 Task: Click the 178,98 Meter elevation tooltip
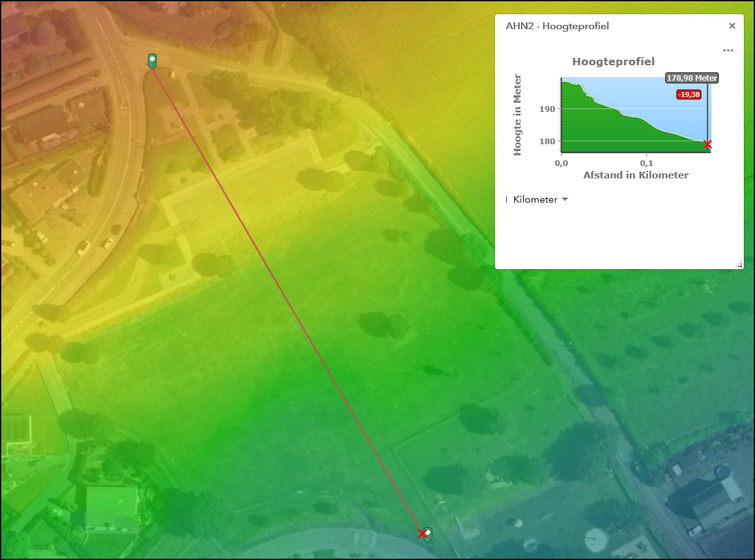[692, 78]
